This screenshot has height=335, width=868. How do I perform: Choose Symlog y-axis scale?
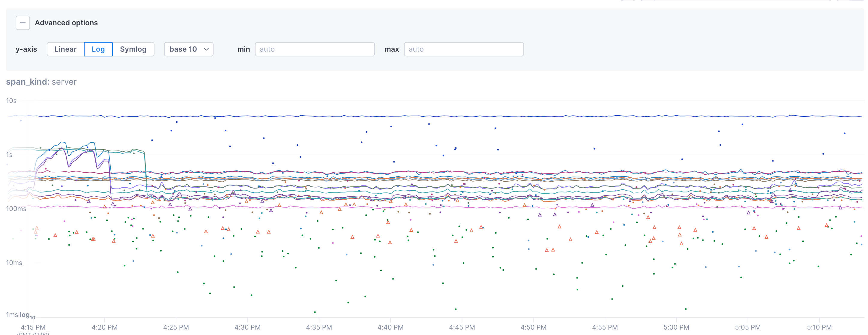(x=133, y=49)
